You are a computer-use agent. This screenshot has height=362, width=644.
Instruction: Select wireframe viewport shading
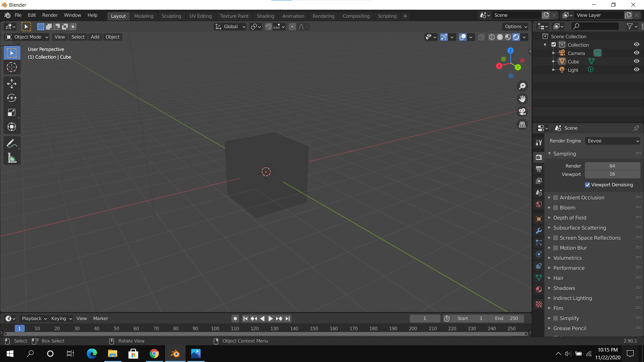(492, 37)
